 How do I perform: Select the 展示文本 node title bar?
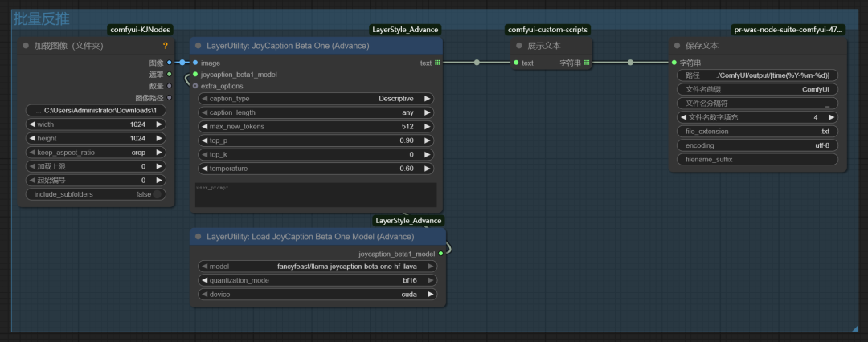tap(552, 46)
